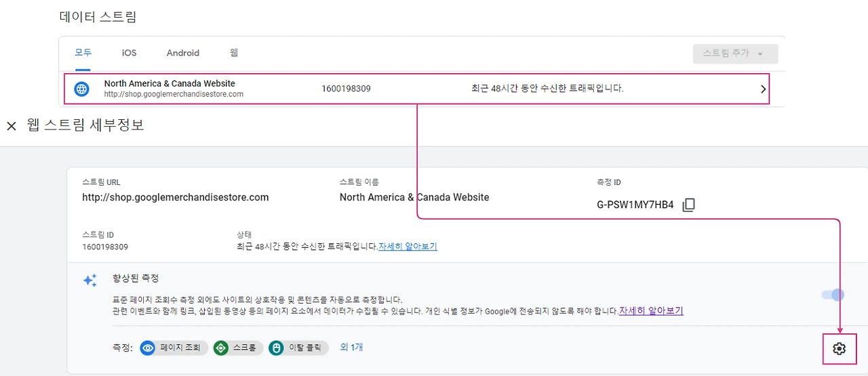Click the stream ID 1600198309 in the list row
The width and height of the screenshot is (868, 376).
[346, 89]
